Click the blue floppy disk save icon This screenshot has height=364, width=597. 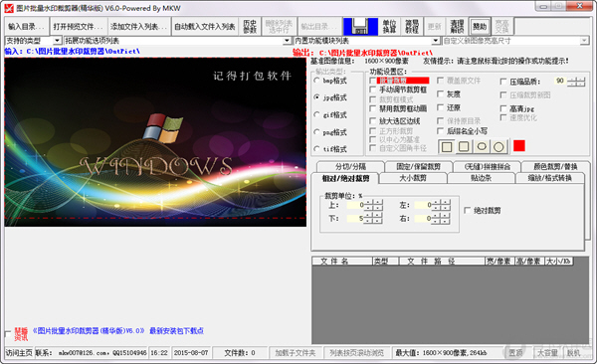tap(360, 27)
